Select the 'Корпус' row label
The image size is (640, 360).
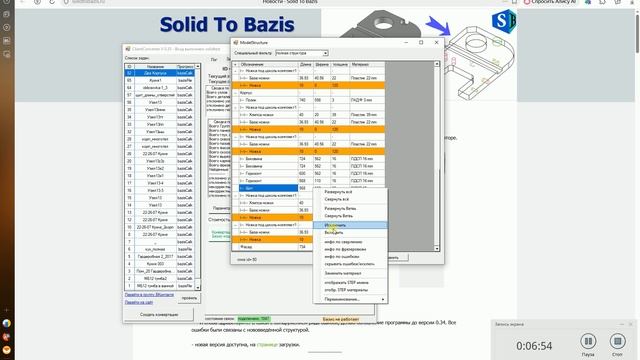(246, 93)
